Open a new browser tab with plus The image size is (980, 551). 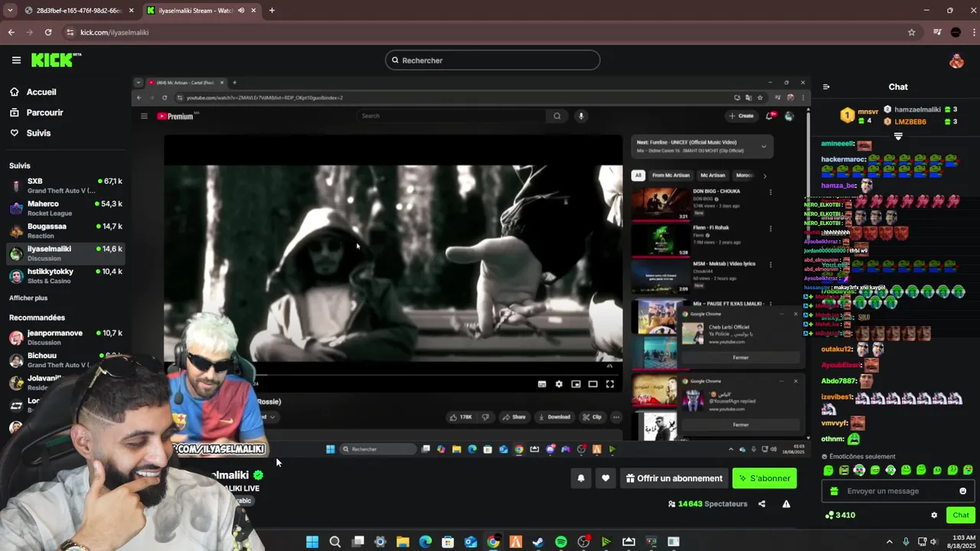point(272,11)
